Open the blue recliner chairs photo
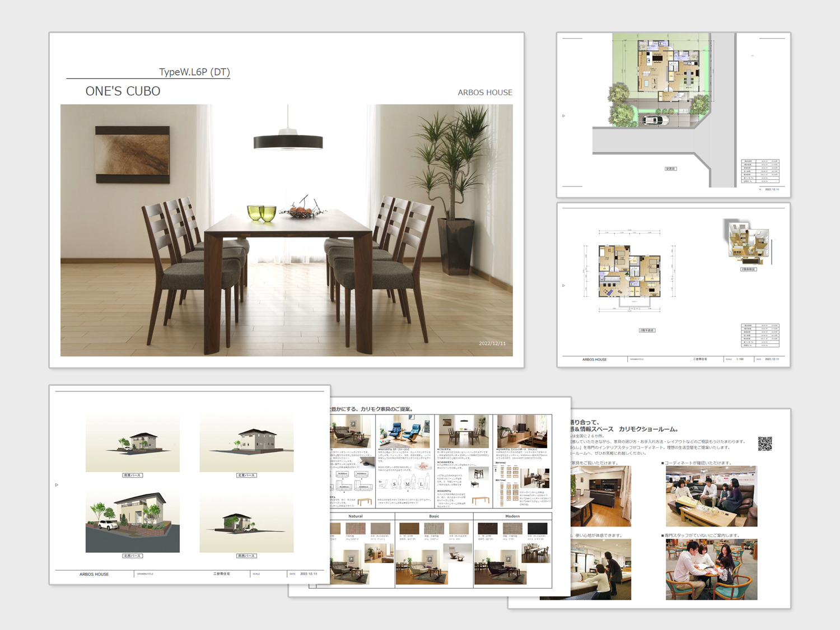This screenshot has width=840, height=630. click(404, 431)
